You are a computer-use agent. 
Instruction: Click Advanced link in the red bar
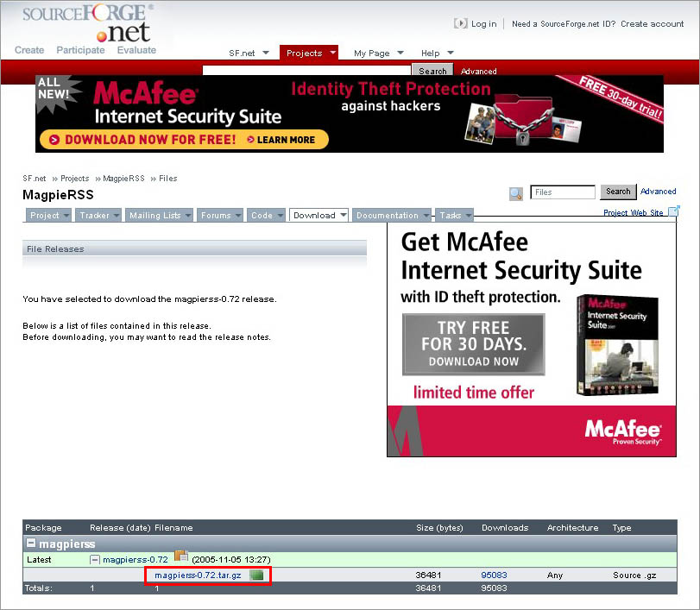click(478, 71)
